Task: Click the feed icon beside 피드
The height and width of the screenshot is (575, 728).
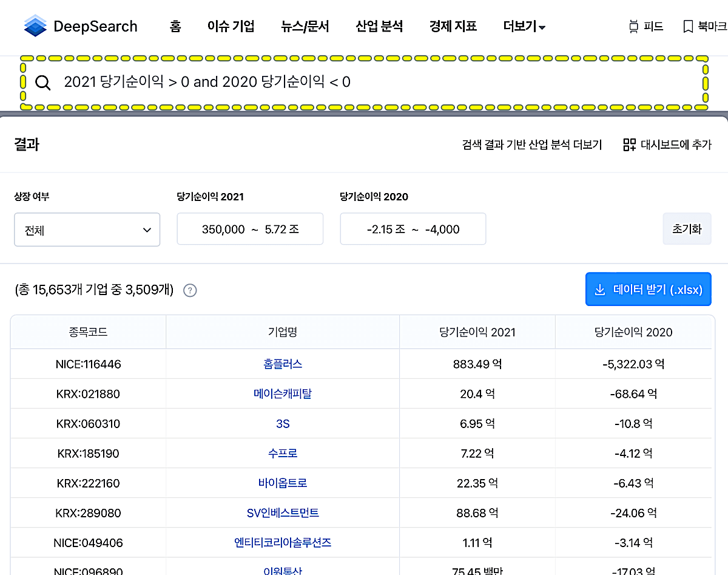Action: pos(633,26)
